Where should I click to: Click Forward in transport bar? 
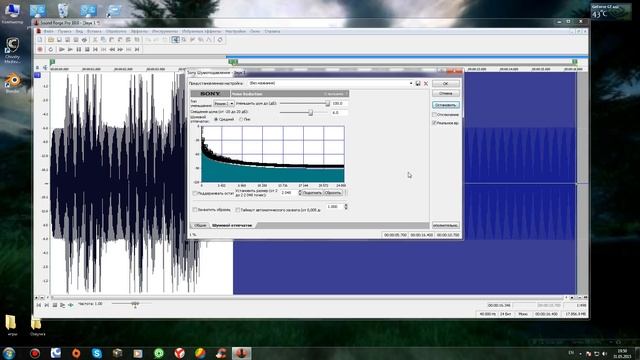coord(120,49)
